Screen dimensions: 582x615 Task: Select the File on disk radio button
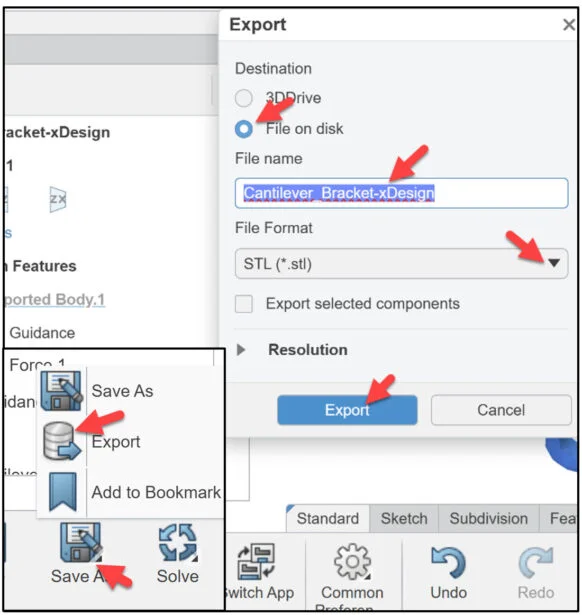click(x=244, y=129)
